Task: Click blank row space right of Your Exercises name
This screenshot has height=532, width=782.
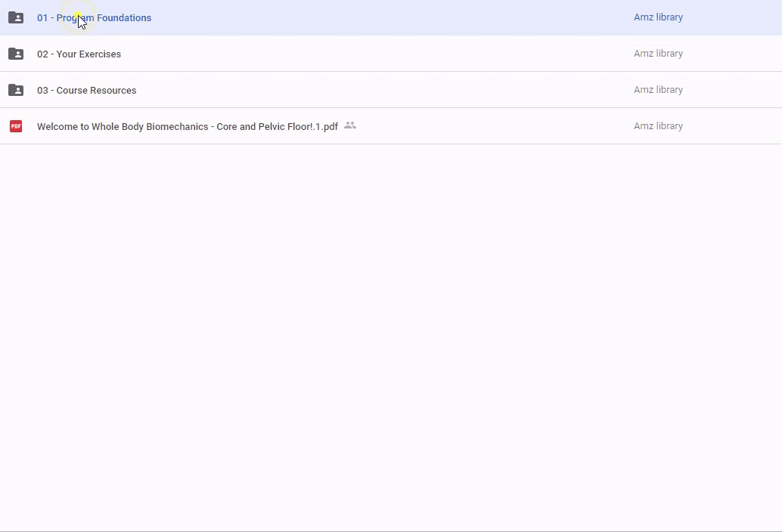Action: 378,54
